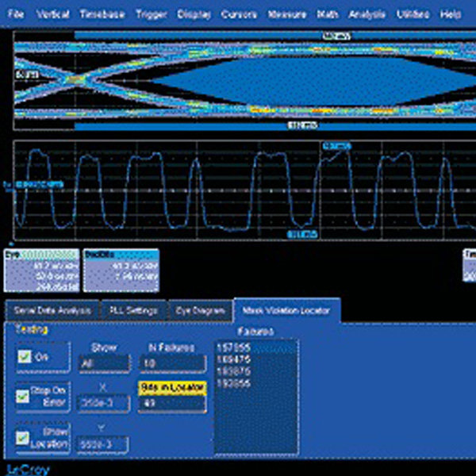Open the File menu
Image resolution: width=476 pixels, height=476 pixels.
click(16, 14)
